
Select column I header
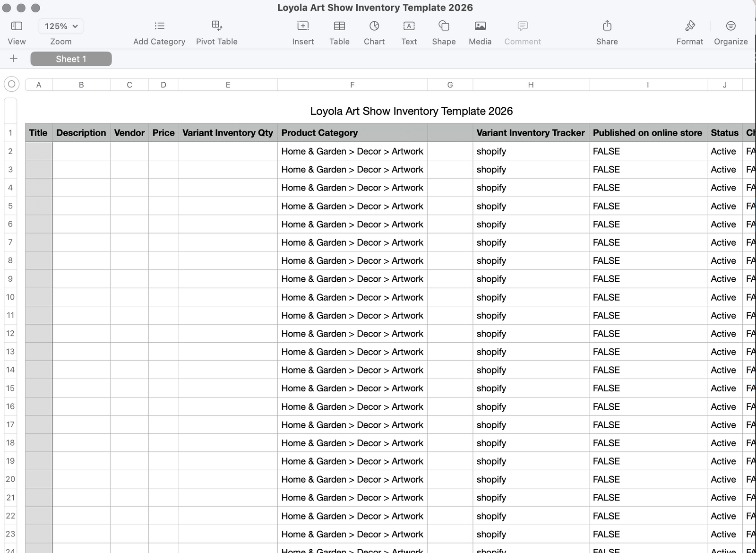point(648,85)
